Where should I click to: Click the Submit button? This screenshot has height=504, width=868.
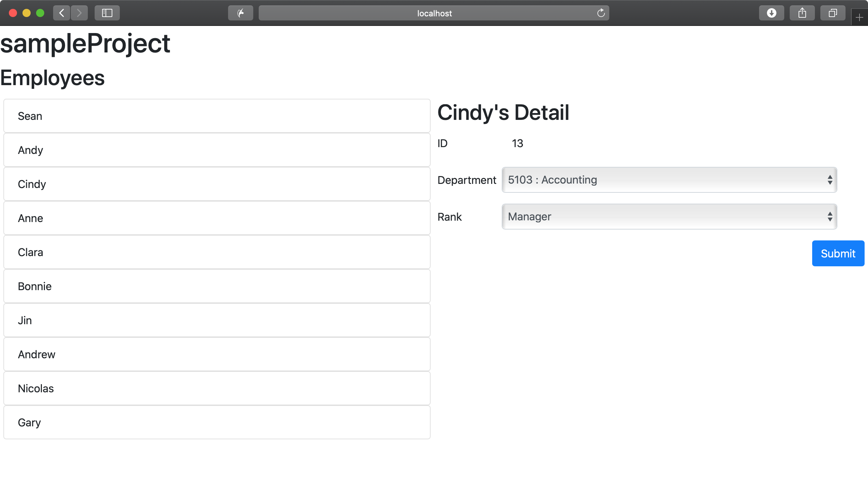click(838, 254)
